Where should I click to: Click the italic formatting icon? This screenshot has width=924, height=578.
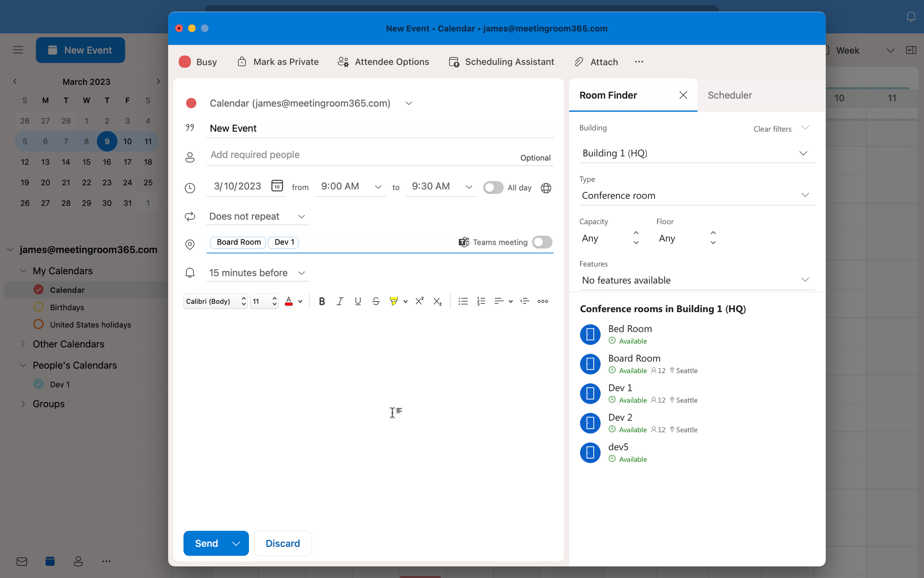pyautogui.click(x=339, y=301)
